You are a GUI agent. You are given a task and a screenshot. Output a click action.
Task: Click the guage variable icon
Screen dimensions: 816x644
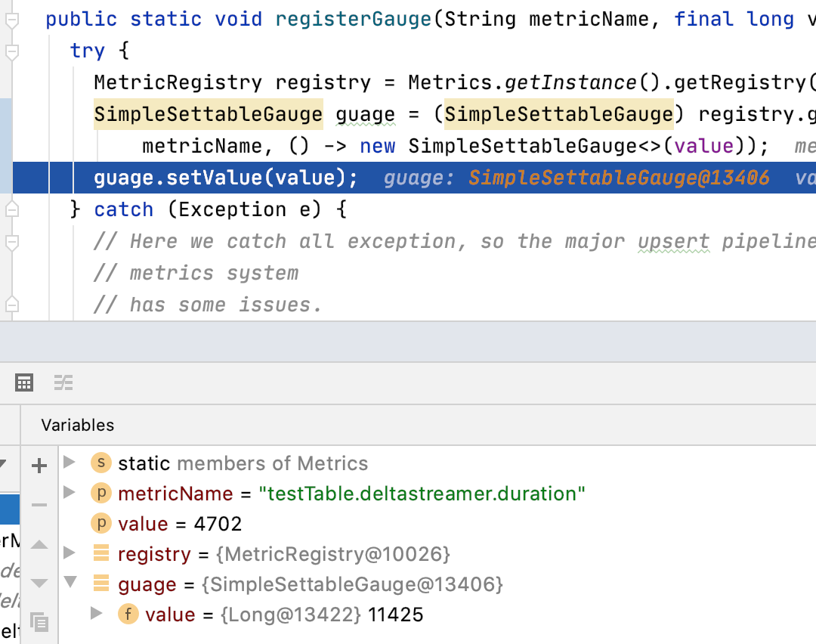[101, 583]
